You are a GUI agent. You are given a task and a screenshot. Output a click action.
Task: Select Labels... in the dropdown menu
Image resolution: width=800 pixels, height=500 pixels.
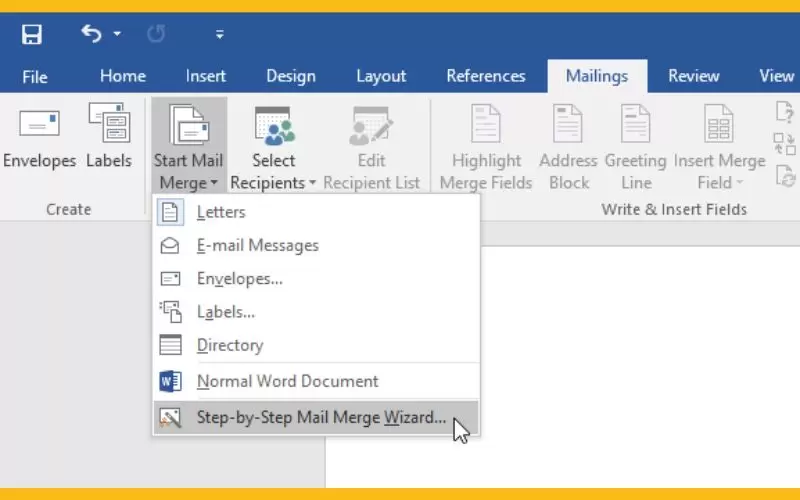(x=316, y=312)
